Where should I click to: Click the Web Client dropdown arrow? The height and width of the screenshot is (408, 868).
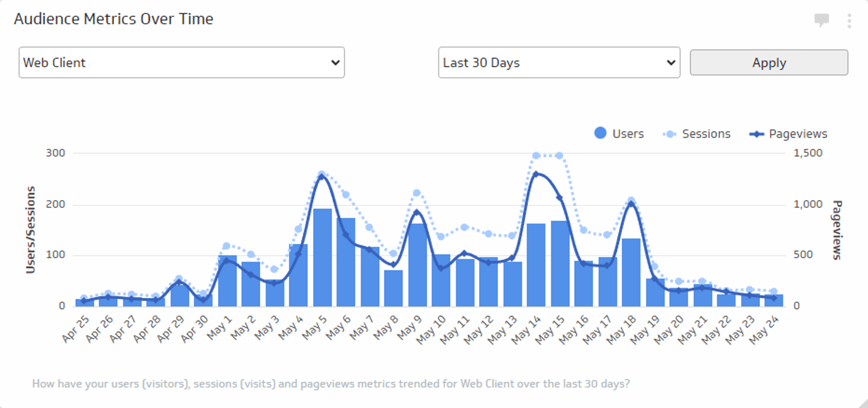(x=335, y=63)
